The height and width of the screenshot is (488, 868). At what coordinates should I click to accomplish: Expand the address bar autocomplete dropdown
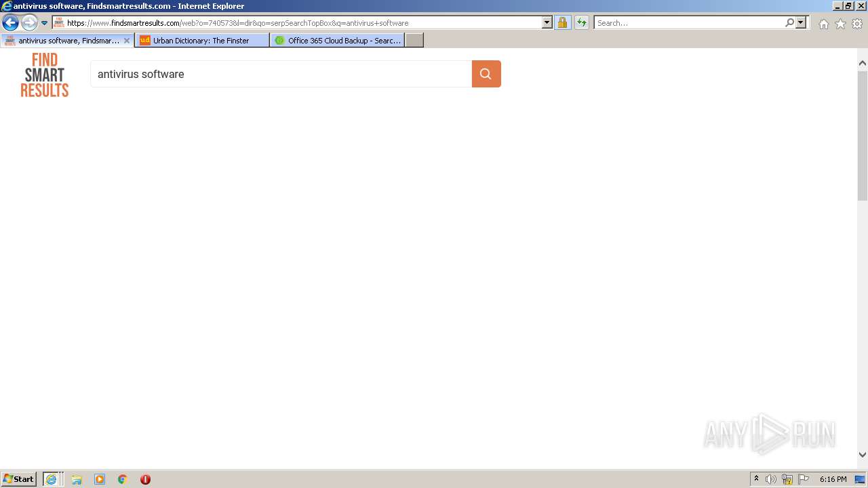547,23
